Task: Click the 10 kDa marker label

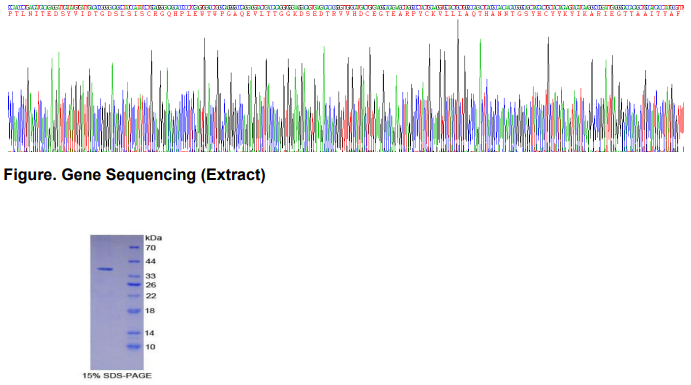Action: point(150,347)
